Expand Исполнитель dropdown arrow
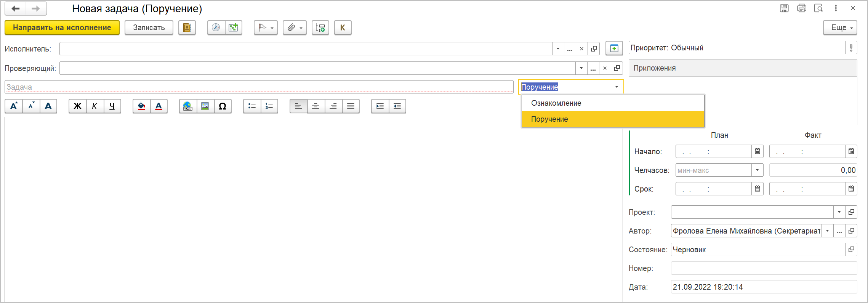Screen dimensions: 868x303 pyautogui.click(x=558, y=48)
